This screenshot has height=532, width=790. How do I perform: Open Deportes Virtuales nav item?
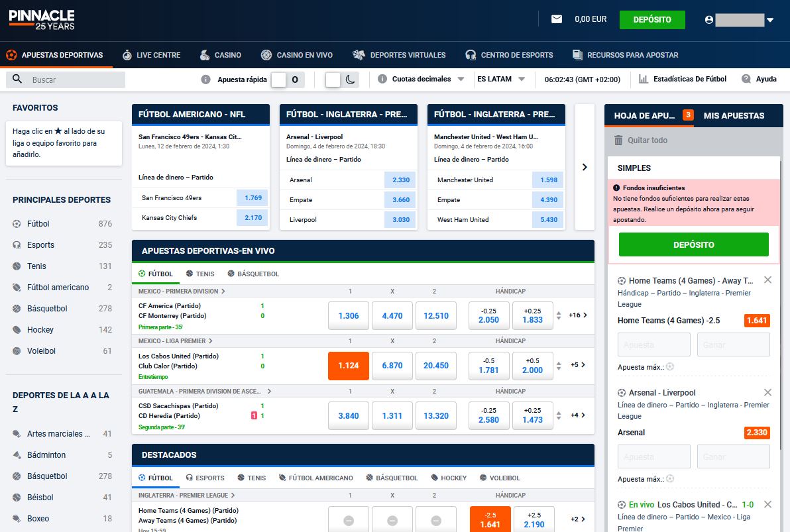pyautogui.click(x=399, y=55)
